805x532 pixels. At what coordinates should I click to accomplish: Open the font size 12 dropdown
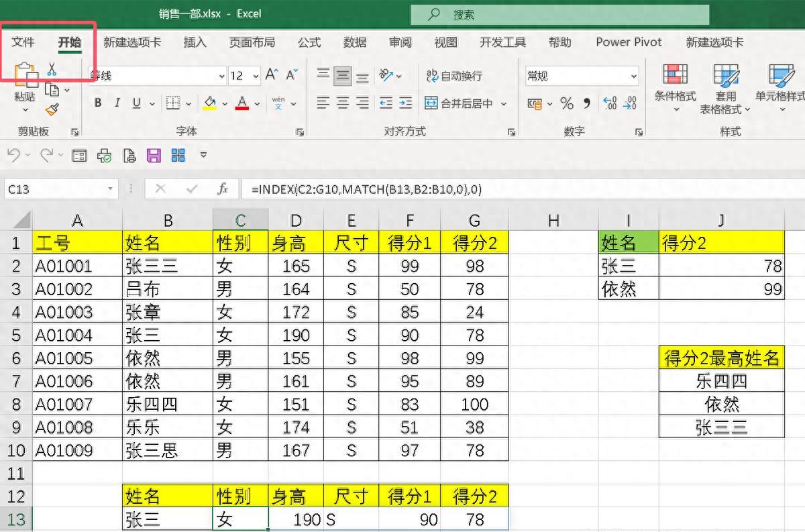[x=256, y=76]
